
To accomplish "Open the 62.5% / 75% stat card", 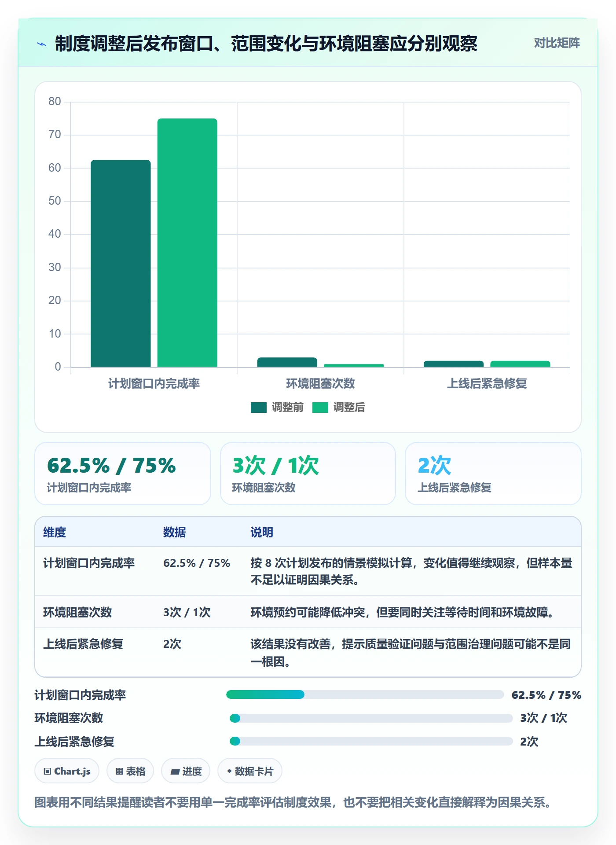I will pos(123,474).
